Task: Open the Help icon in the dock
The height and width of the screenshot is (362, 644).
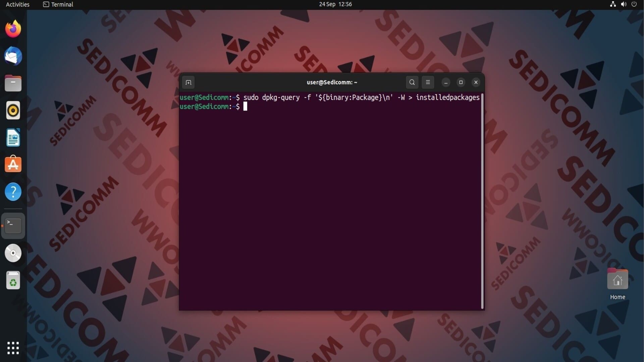Action: pos(13,192)
